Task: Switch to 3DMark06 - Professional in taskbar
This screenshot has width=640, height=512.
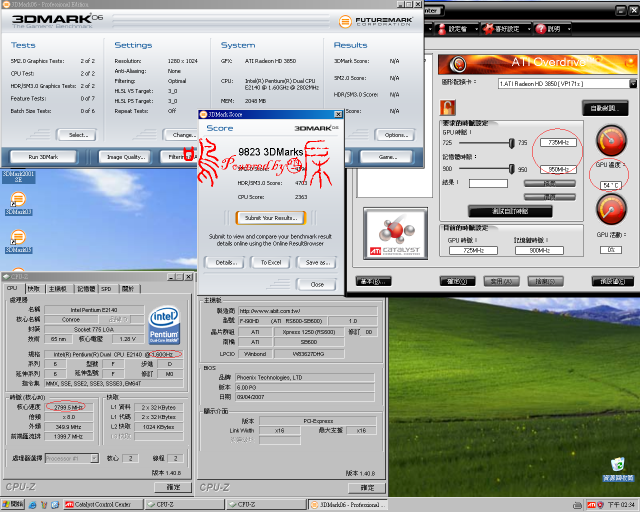Action: tap(348, 505)
